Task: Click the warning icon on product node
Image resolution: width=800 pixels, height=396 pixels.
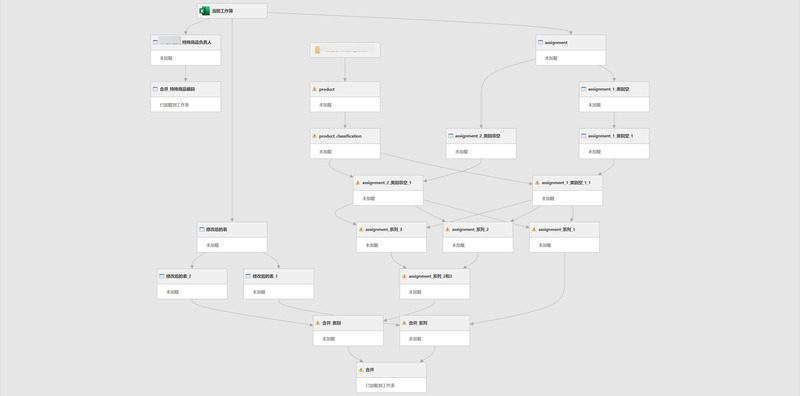Action: [x=315, y=89]
